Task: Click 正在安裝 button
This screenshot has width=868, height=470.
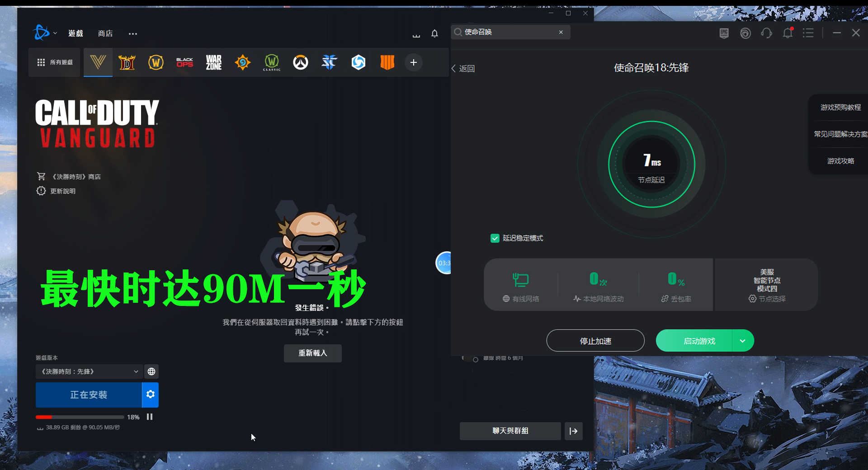Action: point(89,395)
